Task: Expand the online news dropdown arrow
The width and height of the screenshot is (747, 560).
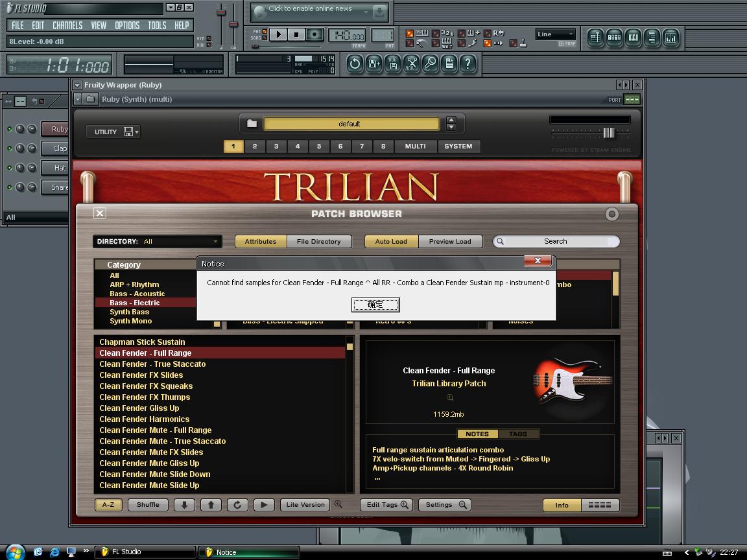Action: pos(366,12)
